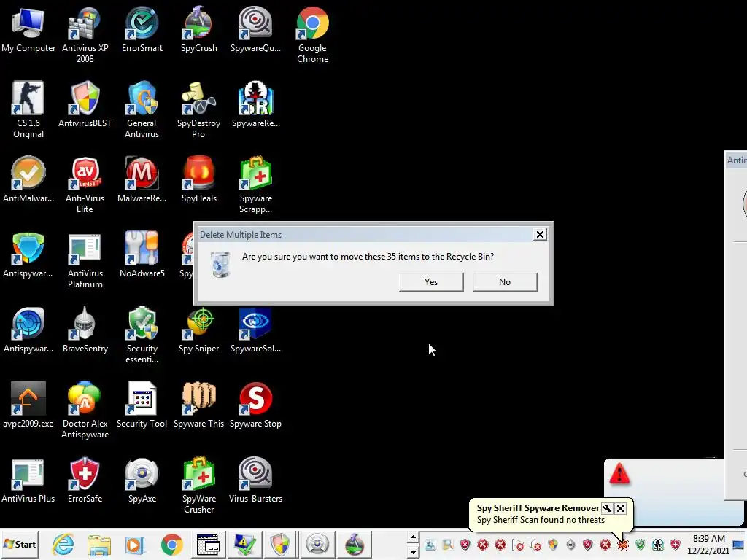Select the Spyware Stop shortcut
Screen dimensions: 747x560
point(255,405)
